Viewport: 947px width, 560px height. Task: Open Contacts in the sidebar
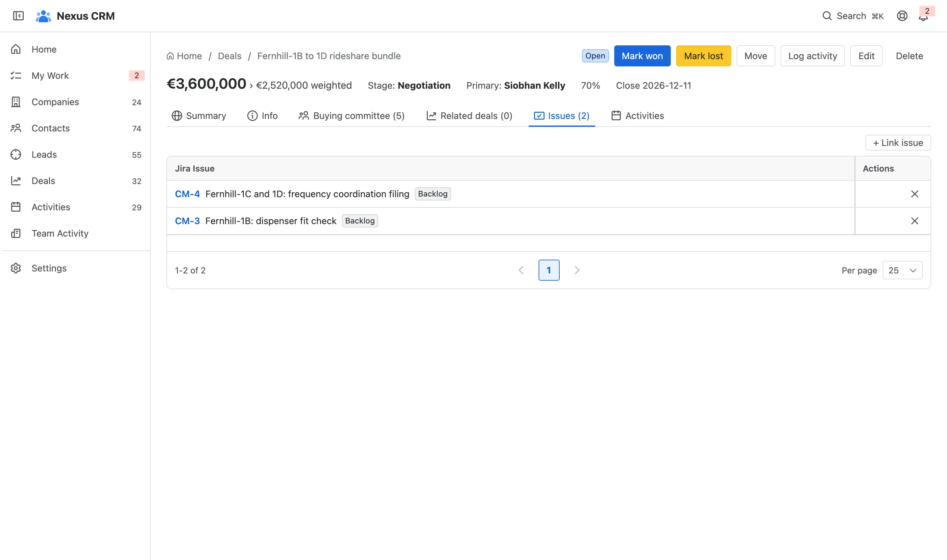click(77, 128)
